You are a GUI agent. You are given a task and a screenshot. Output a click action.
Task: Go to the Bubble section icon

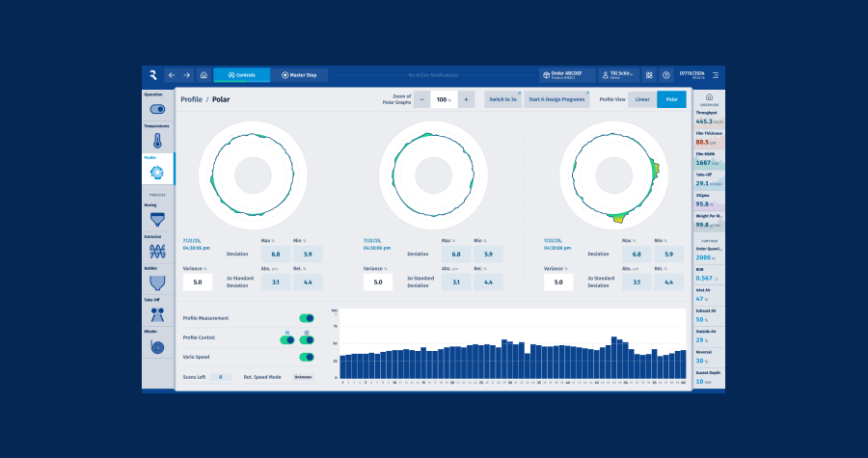157,283
